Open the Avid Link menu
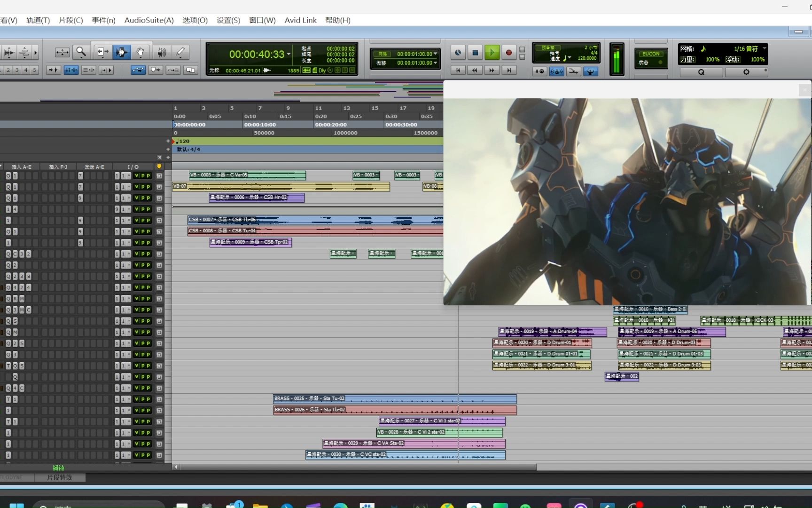 301,20
